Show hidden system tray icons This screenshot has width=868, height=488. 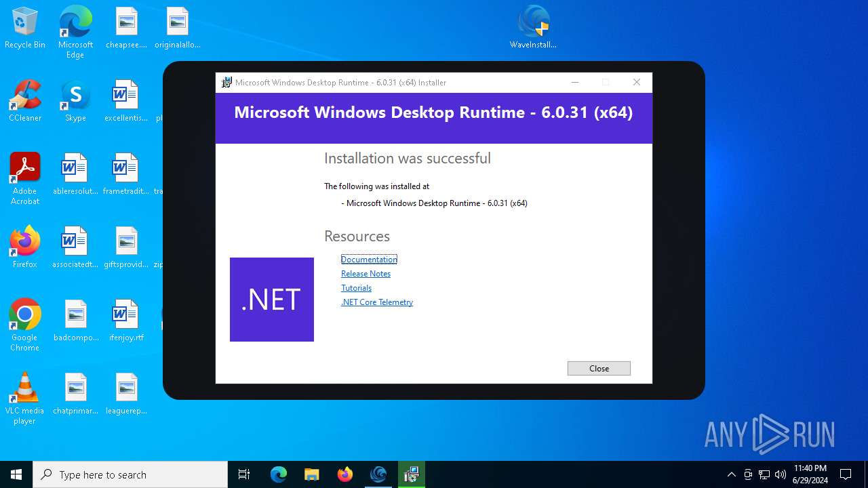(x=731, y=474)
